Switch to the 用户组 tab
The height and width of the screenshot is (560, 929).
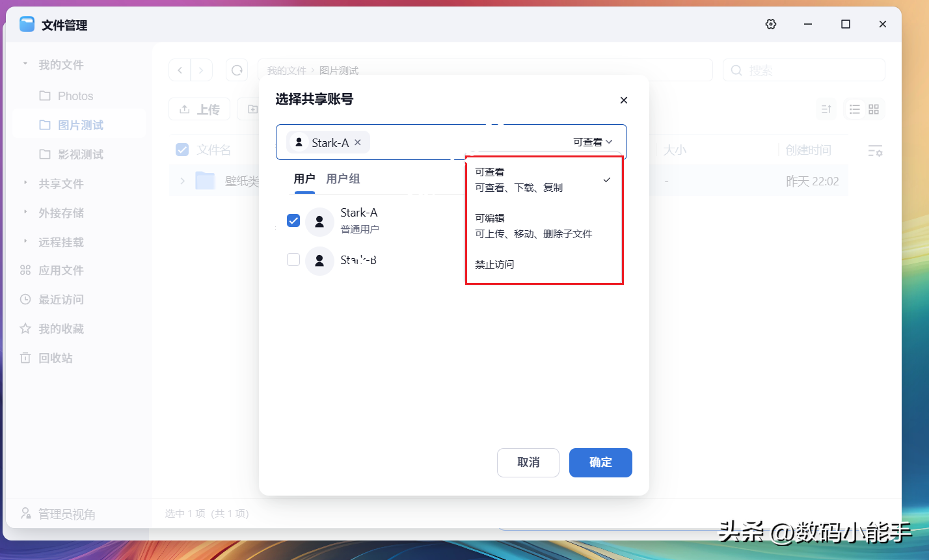click(x=343, y=179)
